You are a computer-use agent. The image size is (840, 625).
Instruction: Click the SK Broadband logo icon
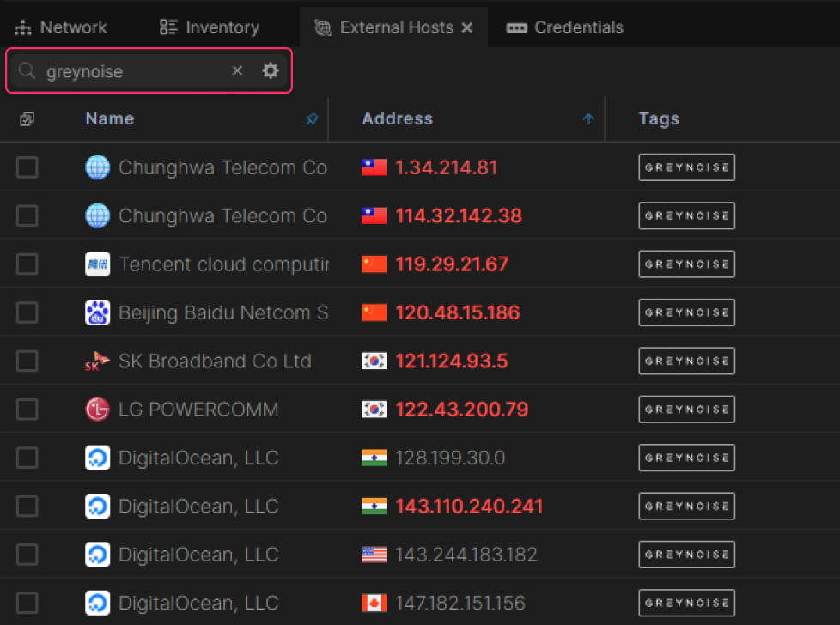(x=98, y=361)
